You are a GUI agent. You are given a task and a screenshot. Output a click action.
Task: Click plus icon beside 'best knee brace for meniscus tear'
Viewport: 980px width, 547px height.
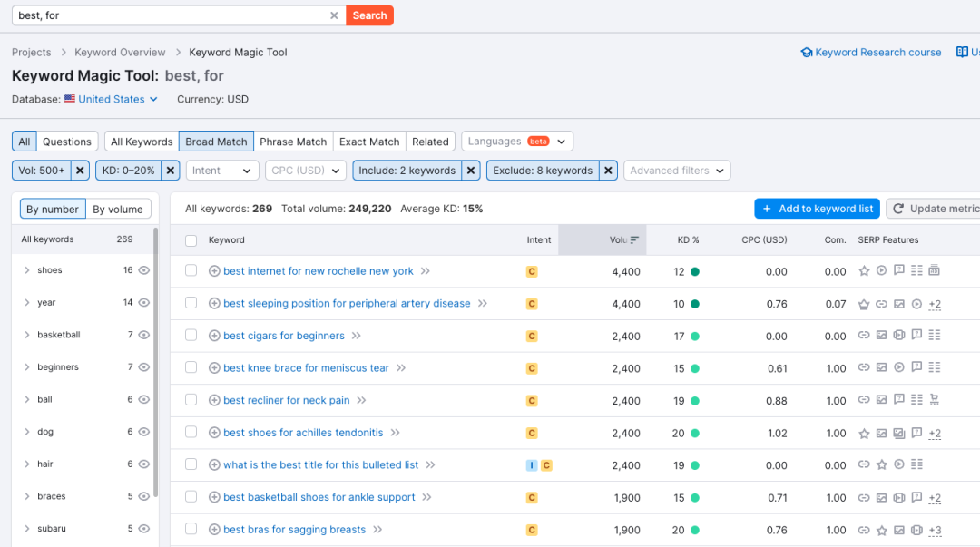pos(214,368)
